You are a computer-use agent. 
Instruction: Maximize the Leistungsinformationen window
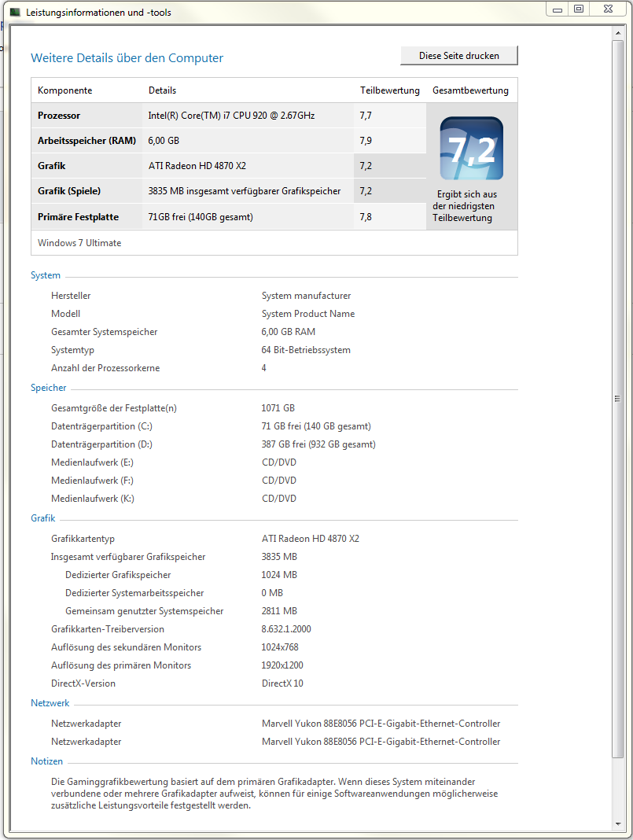click(579, 9)
